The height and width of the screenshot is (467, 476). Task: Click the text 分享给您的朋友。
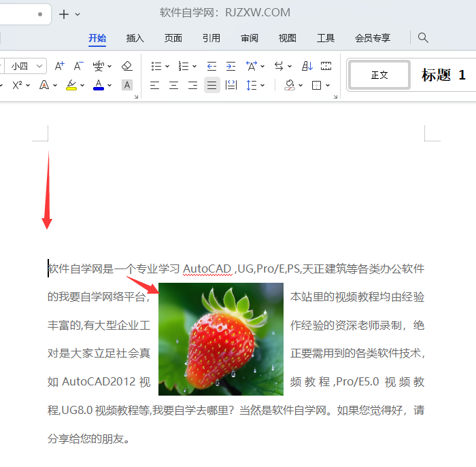pyautogui.click(x=88, y=438)
